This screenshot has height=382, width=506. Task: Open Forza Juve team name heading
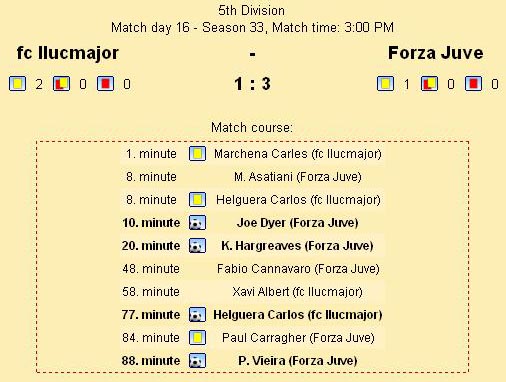(435, 53)
